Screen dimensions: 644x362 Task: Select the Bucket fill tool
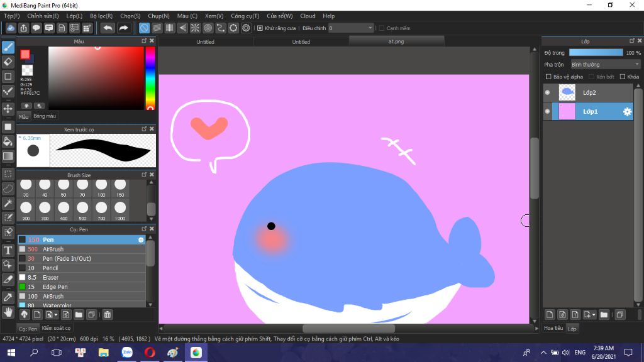[8, 141]
